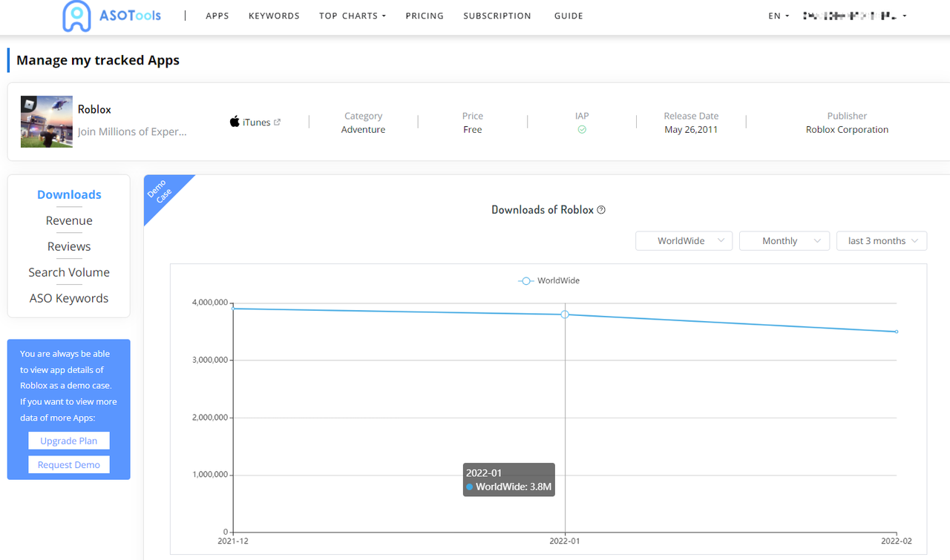Select the 2022-01 data point on the chart
The height and width of the screenshot is (560, 950).
pyautogui.click(x=565, y=314)
